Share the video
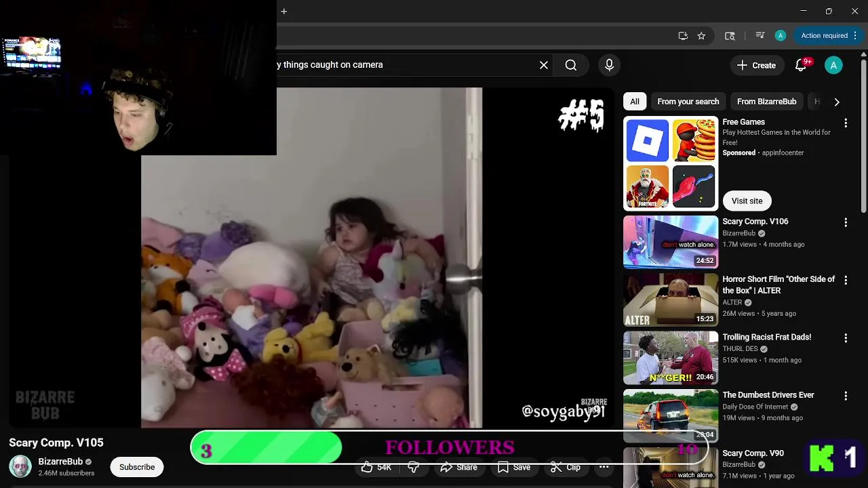The width and height of the screenshot is (868, 488). click(x=458, y=467)
